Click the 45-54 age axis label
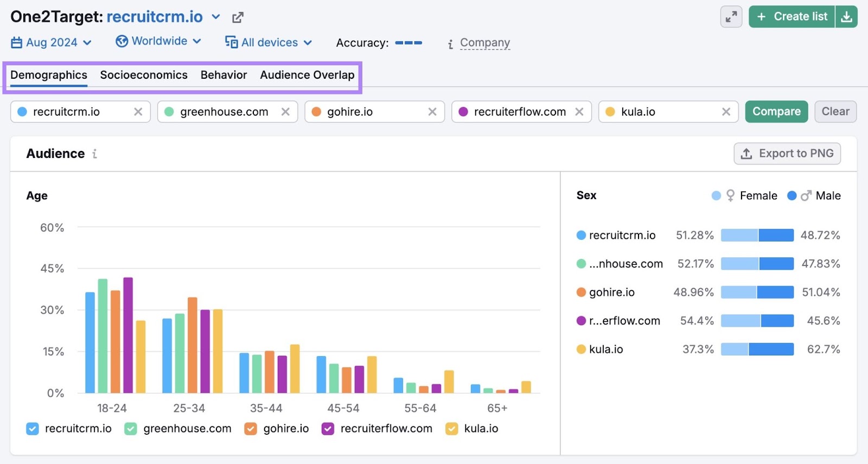Viewport: 868px width, 464px height. pos(343,408)
